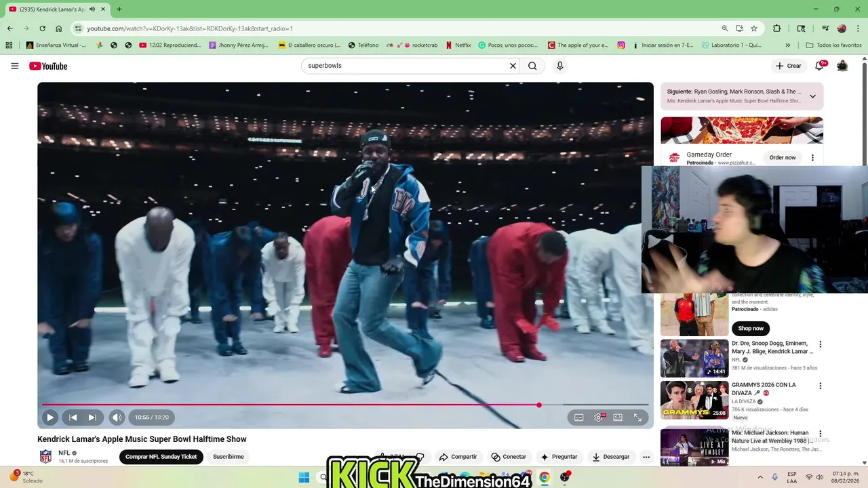Start voice search with microphone
Viewport: 868px width, 488px height.
[x=559, y=66]
